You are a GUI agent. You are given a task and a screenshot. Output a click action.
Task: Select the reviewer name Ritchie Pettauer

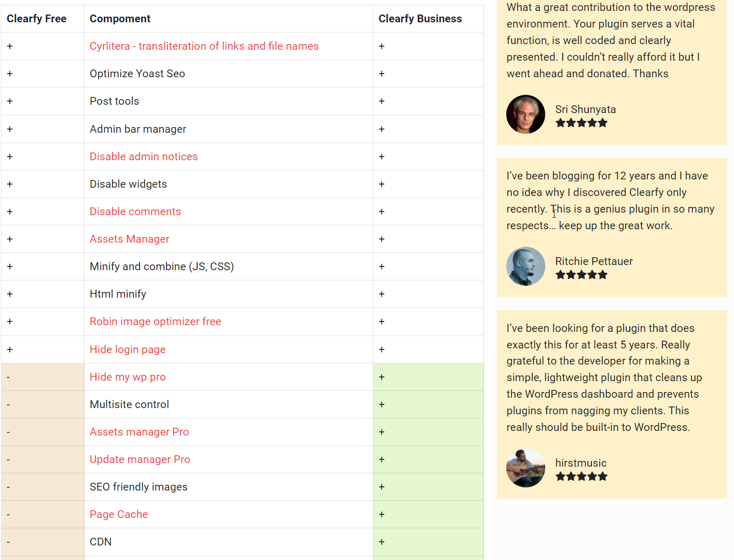tap(594, 261)
